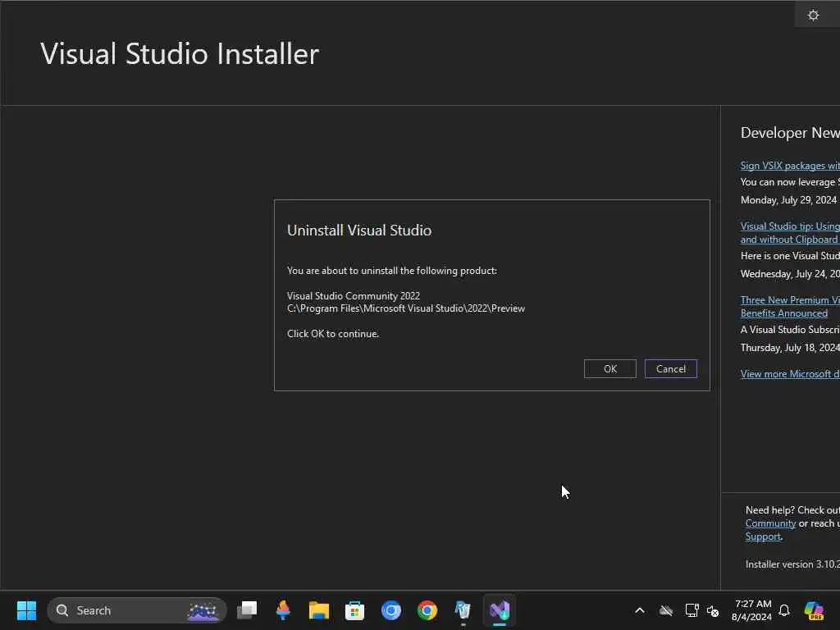Click the 'Developer News' heading
Screen dimensions: 840x630
pos(790,132)
